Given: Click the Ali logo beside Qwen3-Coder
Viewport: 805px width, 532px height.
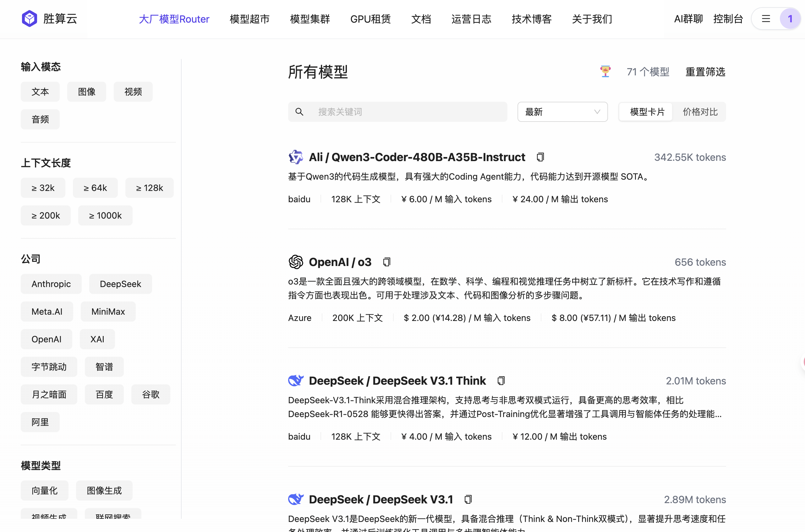Looking at the screenshot, I should click(296, 157).
